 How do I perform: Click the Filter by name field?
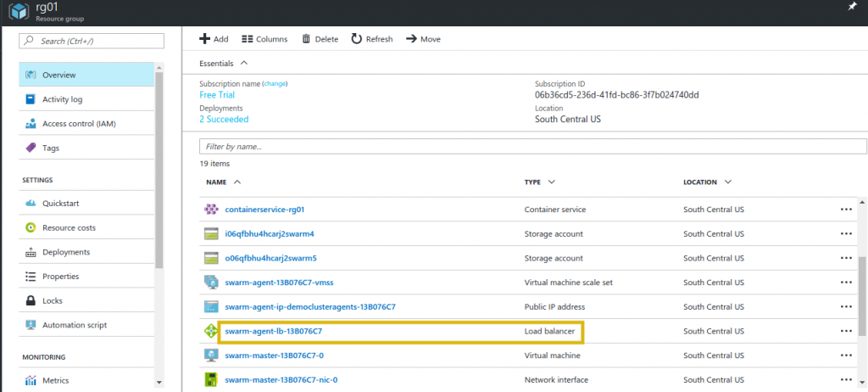532,147
